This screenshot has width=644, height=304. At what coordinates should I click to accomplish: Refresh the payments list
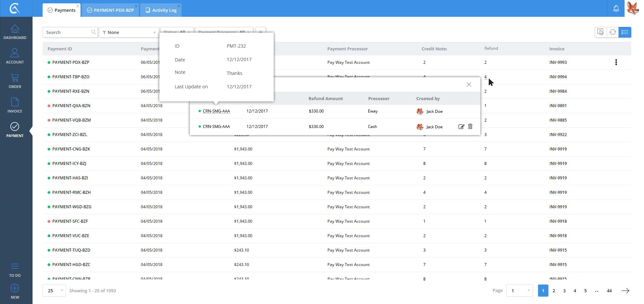[612, 32]
